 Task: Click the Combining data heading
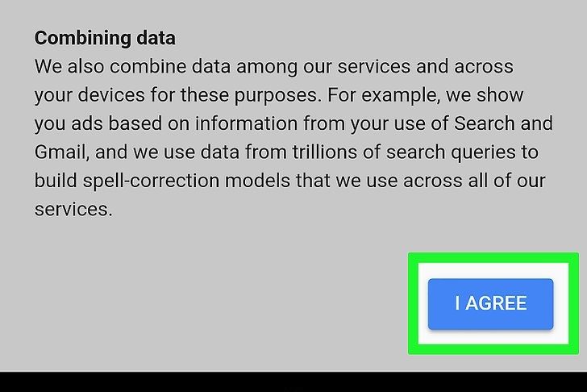(105, 38)
